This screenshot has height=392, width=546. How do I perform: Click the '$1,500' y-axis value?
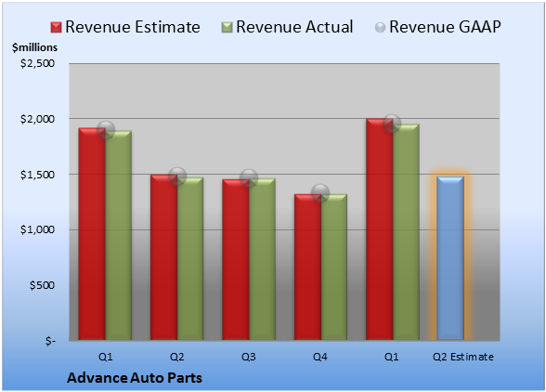[37, 175]
